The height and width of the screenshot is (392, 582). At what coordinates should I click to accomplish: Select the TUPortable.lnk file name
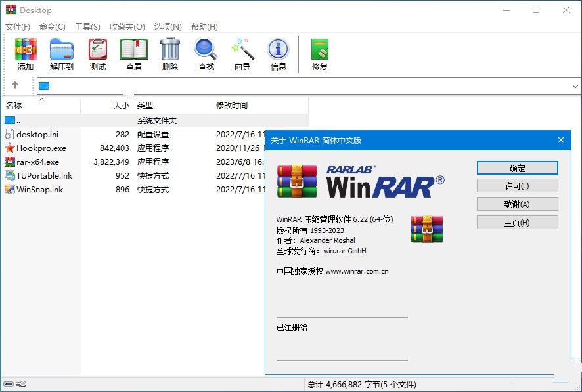click(x=45, y=175)
